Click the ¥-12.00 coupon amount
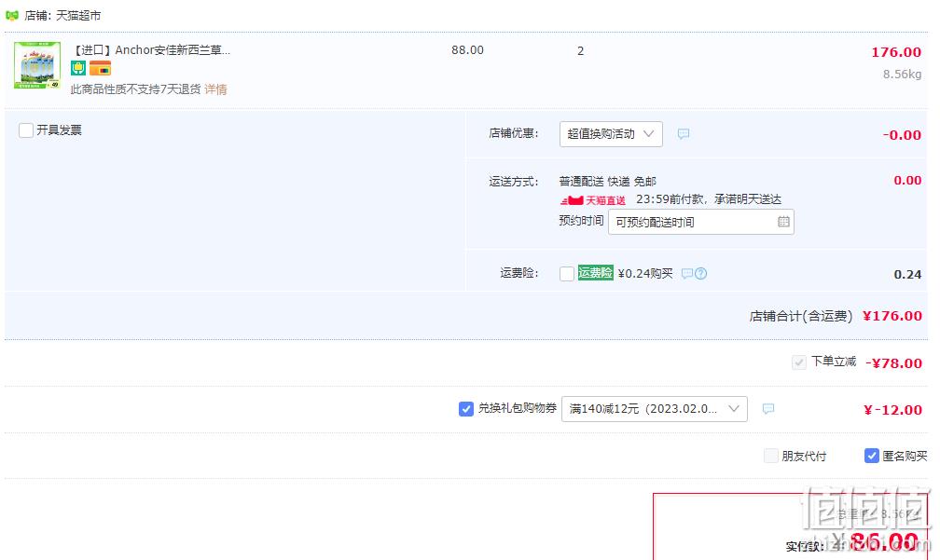 point(892,410)
